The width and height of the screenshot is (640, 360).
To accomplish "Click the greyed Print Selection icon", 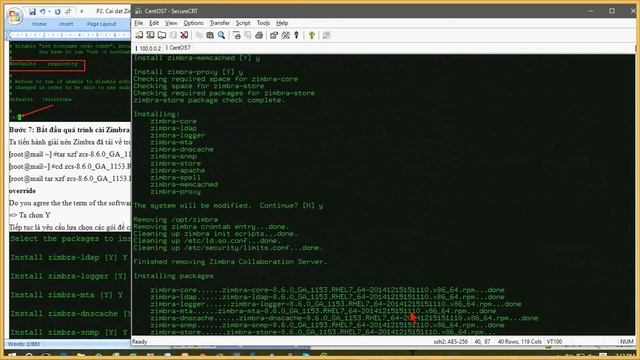I will pyautogui.click(x=248, y=35).
